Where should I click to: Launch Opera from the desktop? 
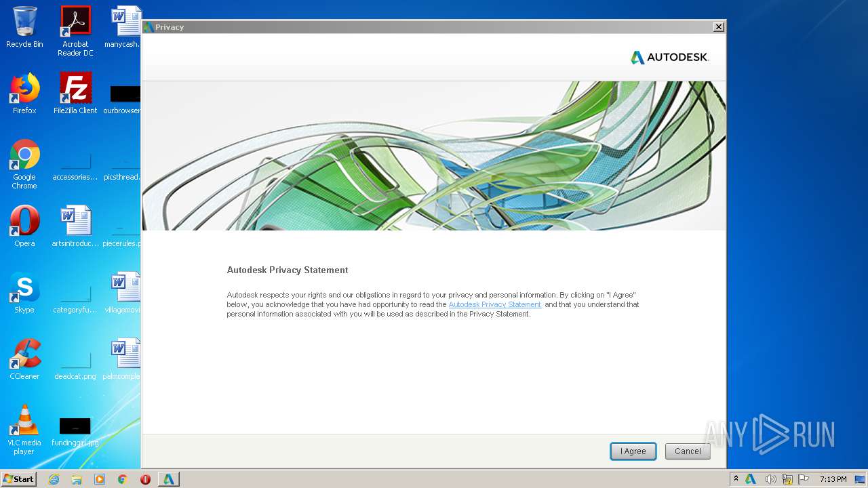coord(24,226)
